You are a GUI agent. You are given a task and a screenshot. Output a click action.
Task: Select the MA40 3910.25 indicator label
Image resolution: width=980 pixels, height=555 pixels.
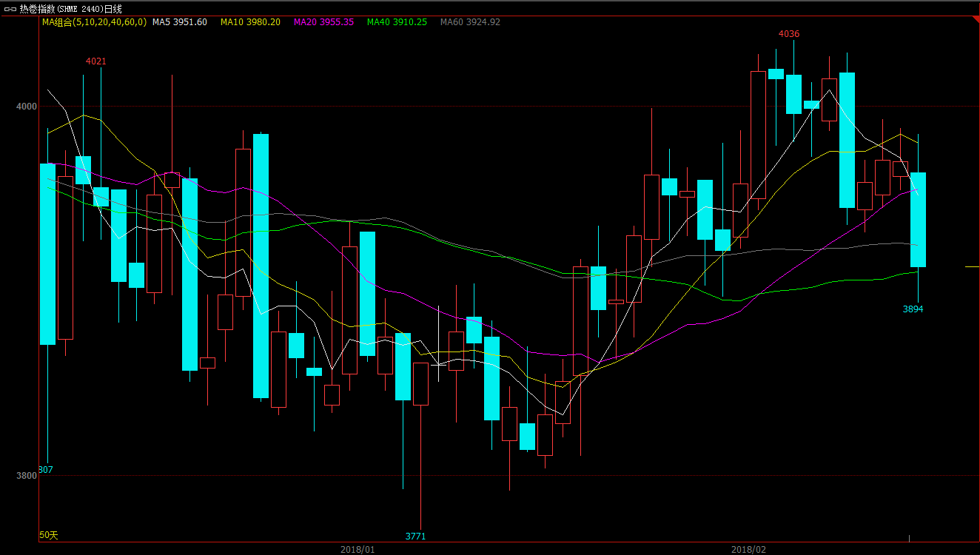(397, 22)
